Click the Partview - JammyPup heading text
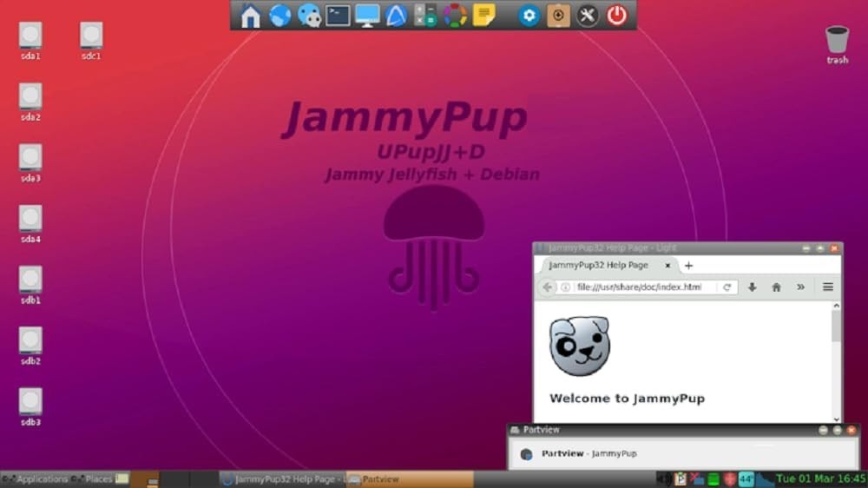 (x=589, y=453)
